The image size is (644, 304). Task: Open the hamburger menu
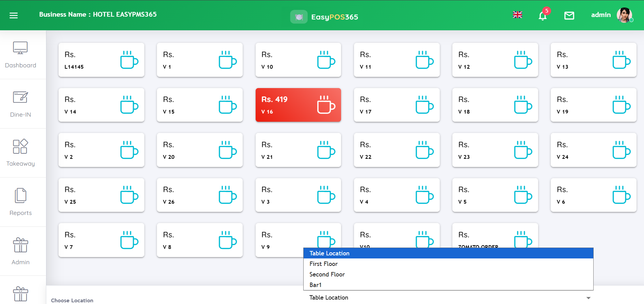(14, 15)
